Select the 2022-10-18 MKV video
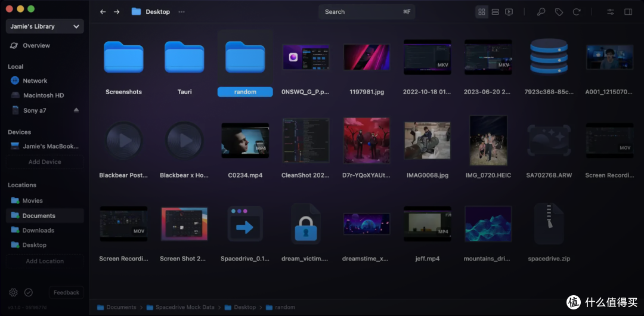644x316 pixels. tap(428, 57)
